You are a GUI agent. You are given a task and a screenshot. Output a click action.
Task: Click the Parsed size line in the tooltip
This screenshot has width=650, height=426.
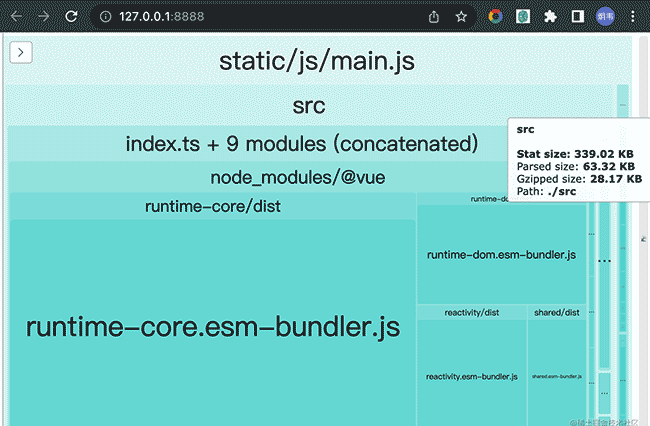[575, 167]
